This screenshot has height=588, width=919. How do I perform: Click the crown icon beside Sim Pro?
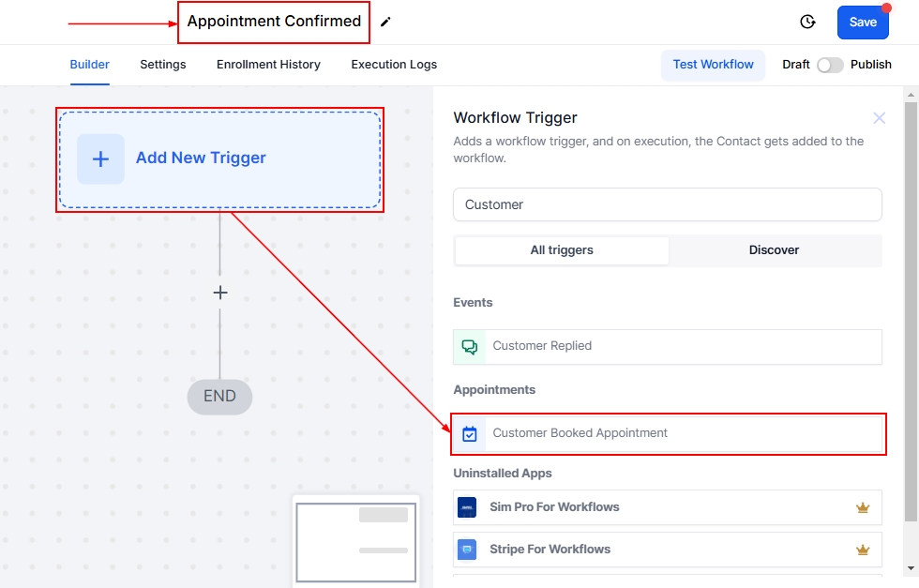[x=863, y=507]
